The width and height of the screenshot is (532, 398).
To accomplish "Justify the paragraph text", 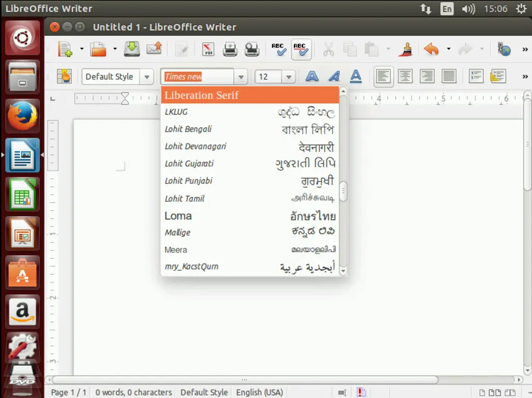I will [449, 76].
